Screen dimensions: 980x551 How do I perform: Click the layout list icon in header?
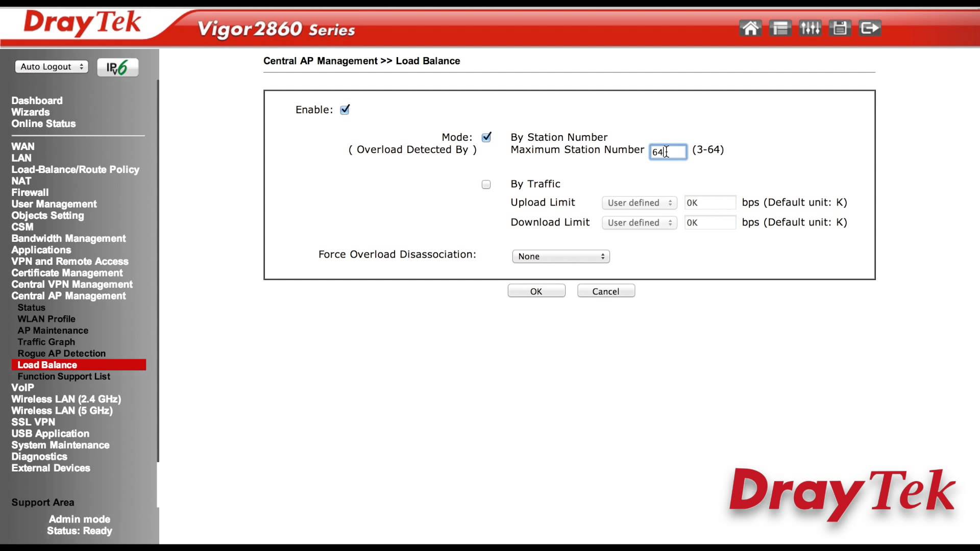pyautogui.click(x=780, y=28)
